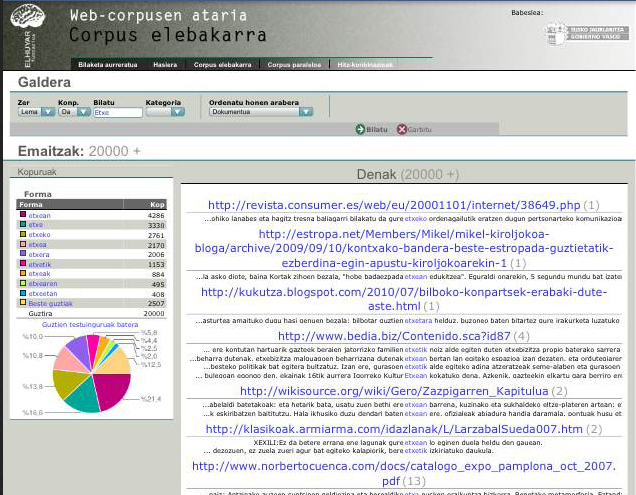Click the etxean form link
The height and width of the screenshot is (495, 636).
pyautogui.click(x=40, y=215)
